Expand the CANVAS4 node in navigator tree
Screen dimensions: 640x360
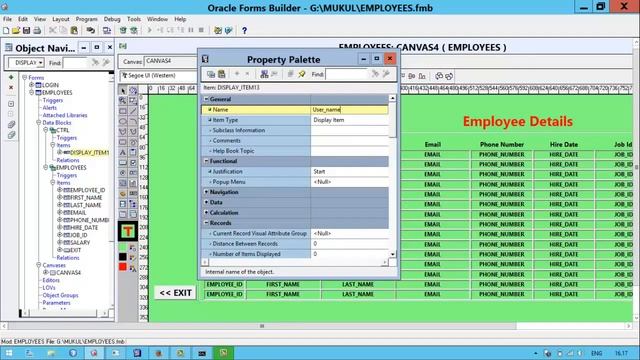point(45,272)
